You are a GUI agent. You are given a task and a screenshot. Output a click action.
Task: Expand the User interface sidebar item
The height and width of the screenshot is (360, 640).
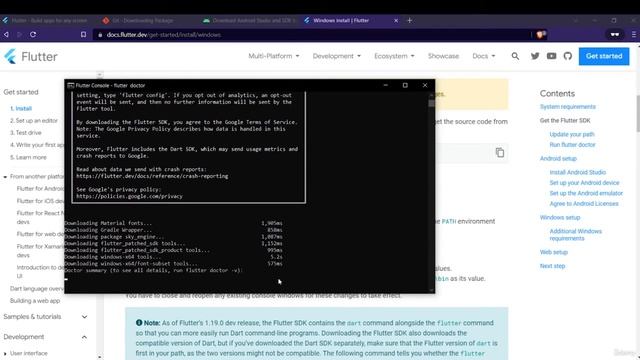(x=5, y=353)
